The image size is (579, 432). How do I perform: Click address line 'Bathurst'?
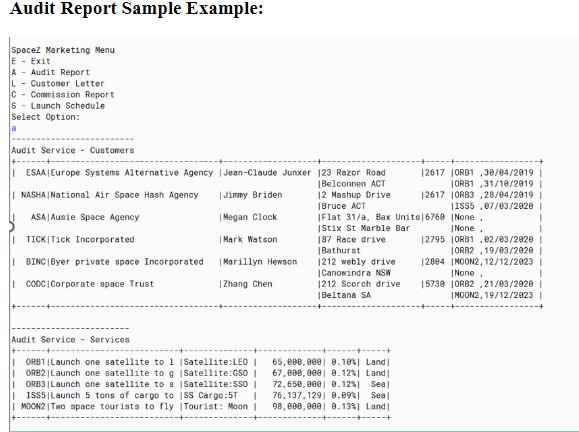(x=341, y=250)
